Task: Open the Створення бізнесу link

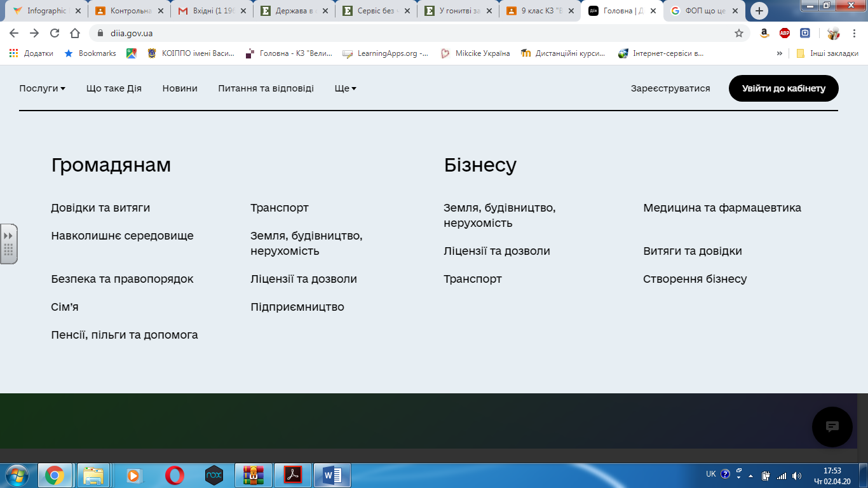Action: click(x=695, y=279)
